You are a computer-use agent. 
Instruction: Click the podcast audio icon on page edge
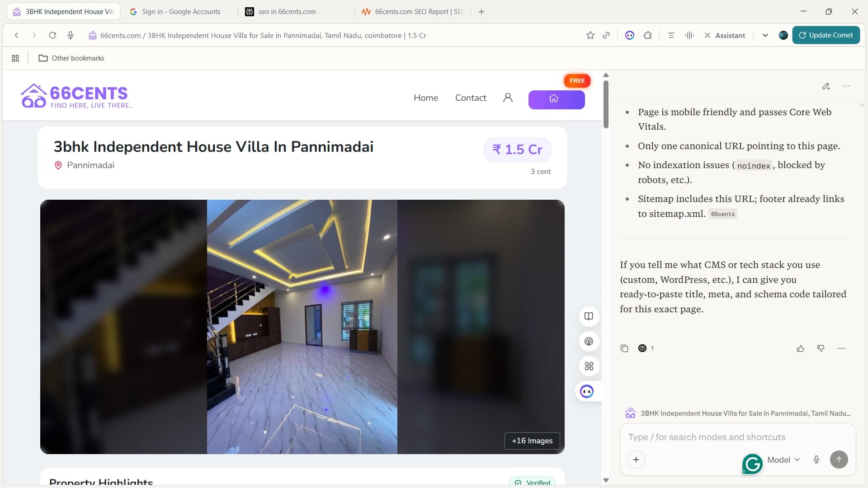click(x=589, y=341)
